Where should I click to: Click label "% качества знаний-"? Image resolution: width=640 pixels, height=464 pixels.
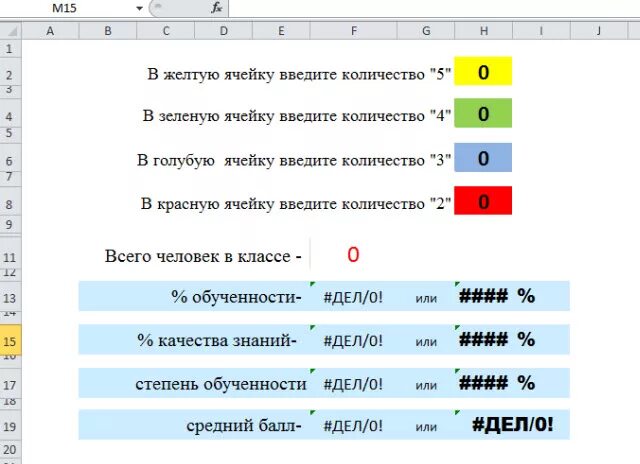[217, 340]
